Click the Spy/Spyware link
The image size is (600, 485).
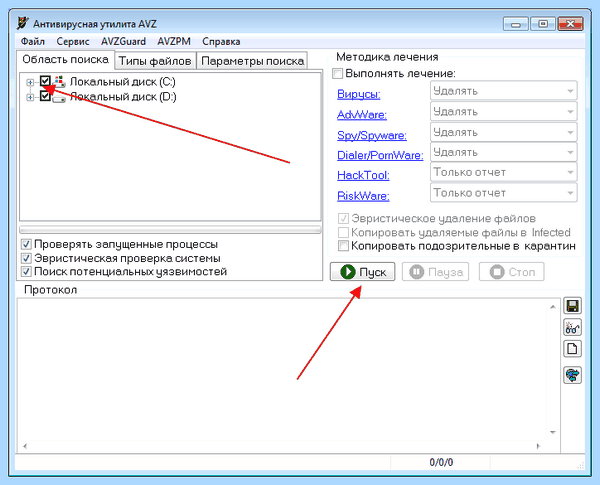point(372,135)
